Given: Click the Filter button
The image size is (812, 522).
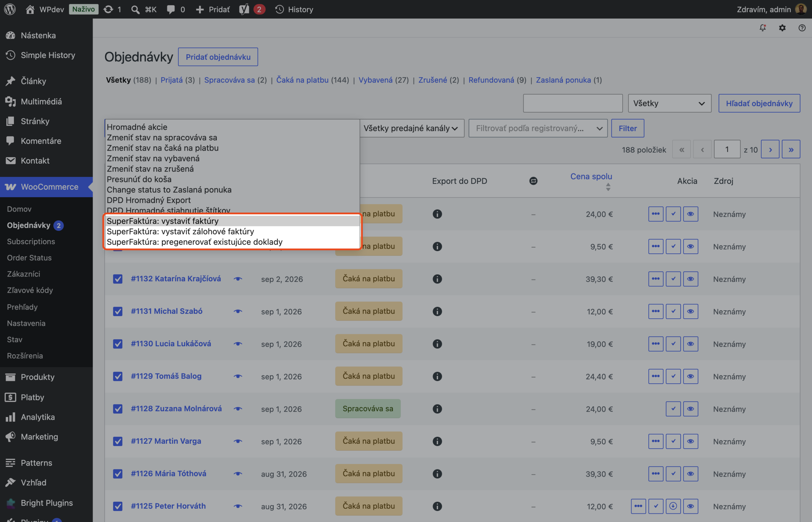Looking at the screenshot, I should click(x=628, y=128).
